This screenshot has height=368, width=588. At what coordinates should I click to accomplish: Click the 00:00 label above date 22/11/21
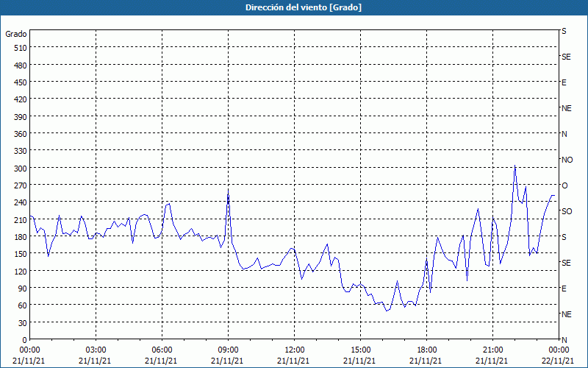[x=559, y=350]
